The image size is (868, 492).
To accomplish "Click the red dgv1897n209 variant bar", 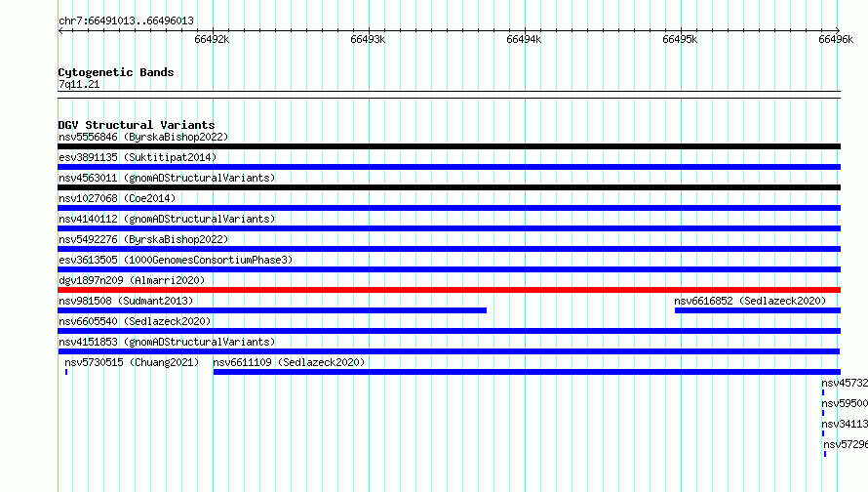I will [x=449, y=290].
